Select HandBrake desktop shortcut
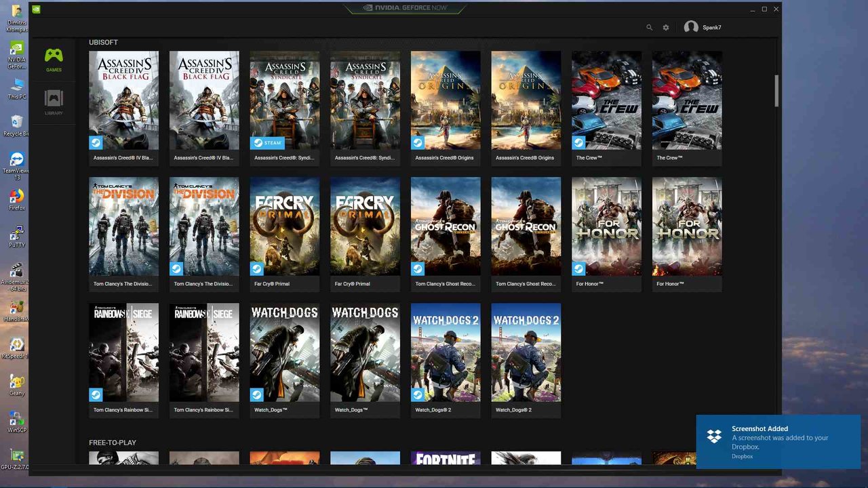Image resolution: width=868 pixels, height=488 pixels. click(x=17, y=310)
